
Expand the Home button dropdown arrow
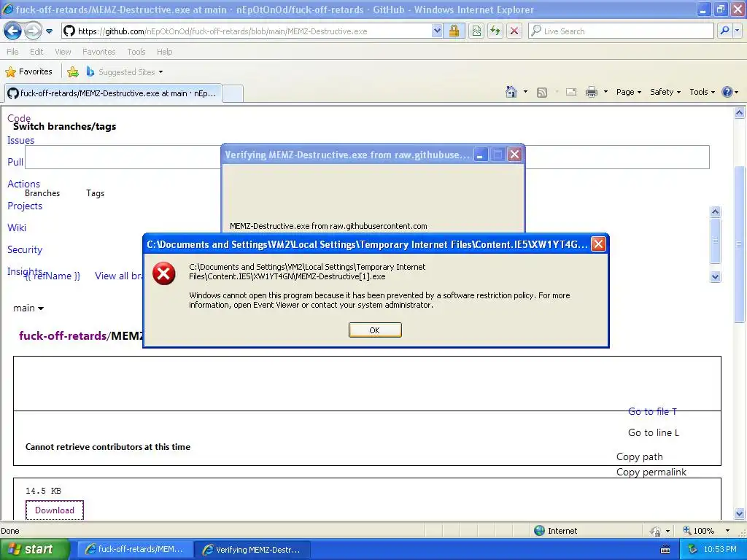(525, 91)
